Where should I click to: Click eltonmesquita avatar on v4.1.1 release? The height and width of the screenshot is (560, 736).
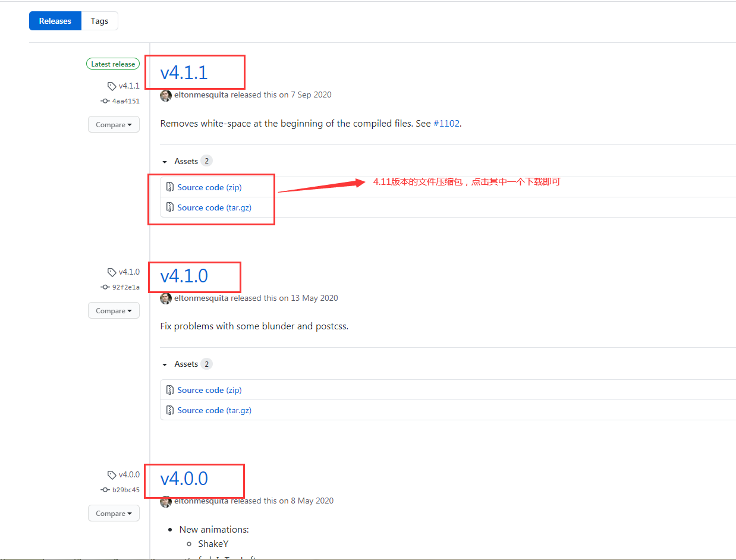(166, 95)
